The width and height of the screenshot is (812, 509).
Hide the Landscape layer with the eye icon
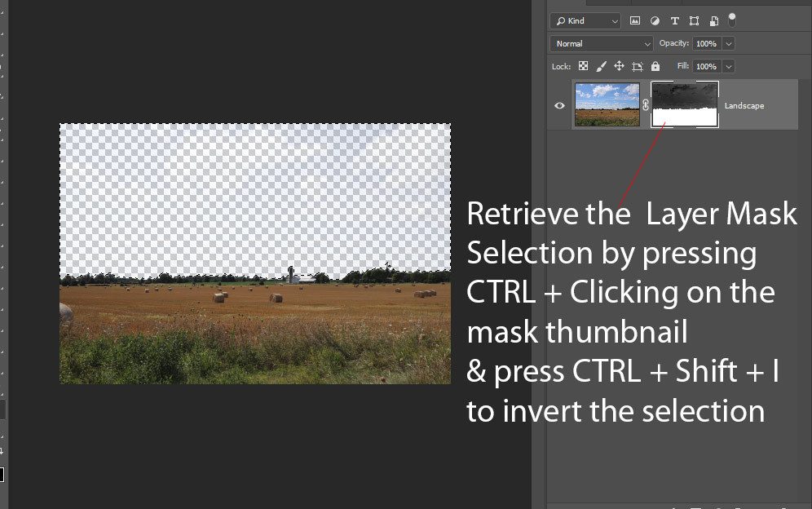(x=559, y=105)
